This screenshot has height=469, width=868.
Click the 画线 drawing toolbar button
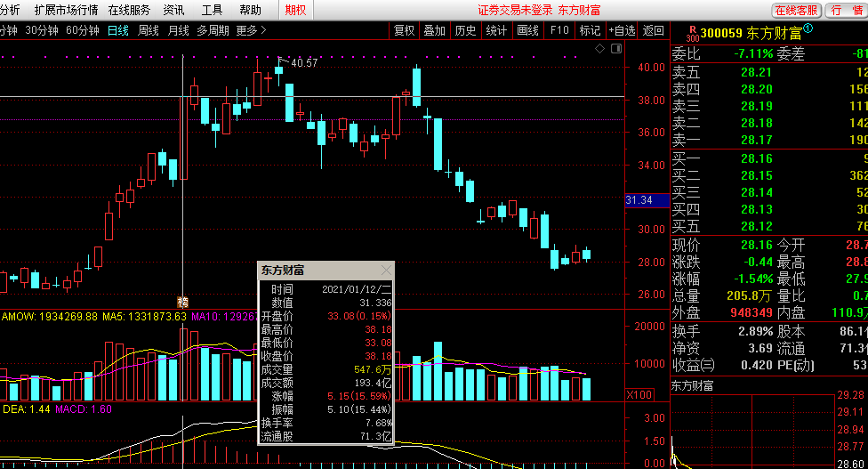(528, 30)
